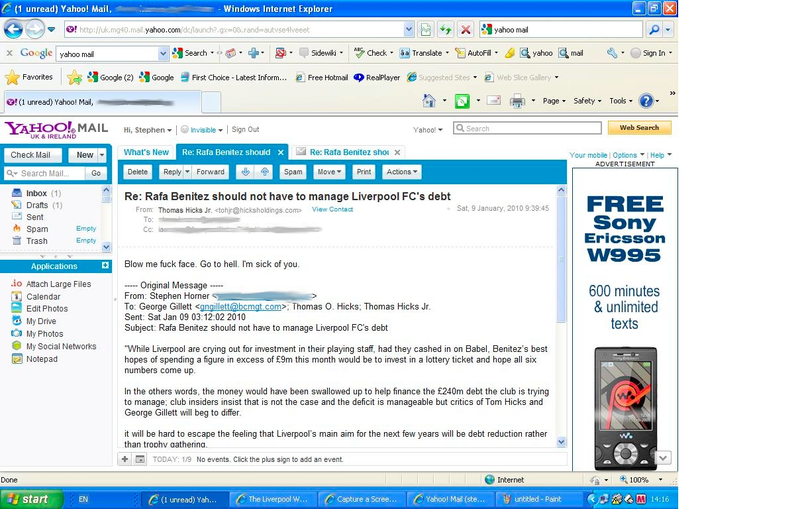Click the Web Search button

(639, 128)
